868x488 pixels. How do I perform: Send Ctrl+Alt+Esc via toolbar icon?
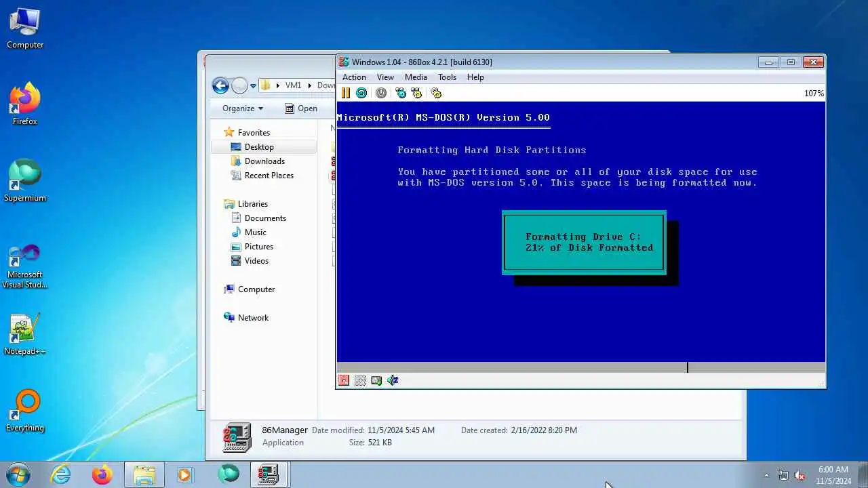(416, 94)
